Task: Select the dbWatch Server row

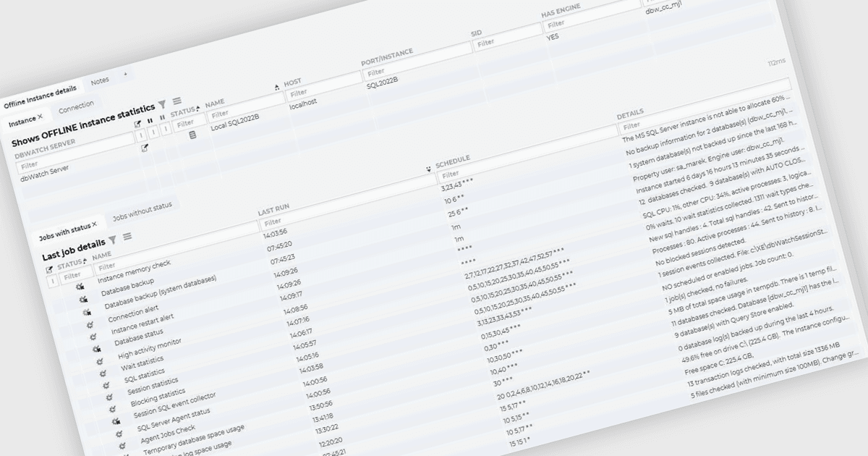Action: (46, 172)
